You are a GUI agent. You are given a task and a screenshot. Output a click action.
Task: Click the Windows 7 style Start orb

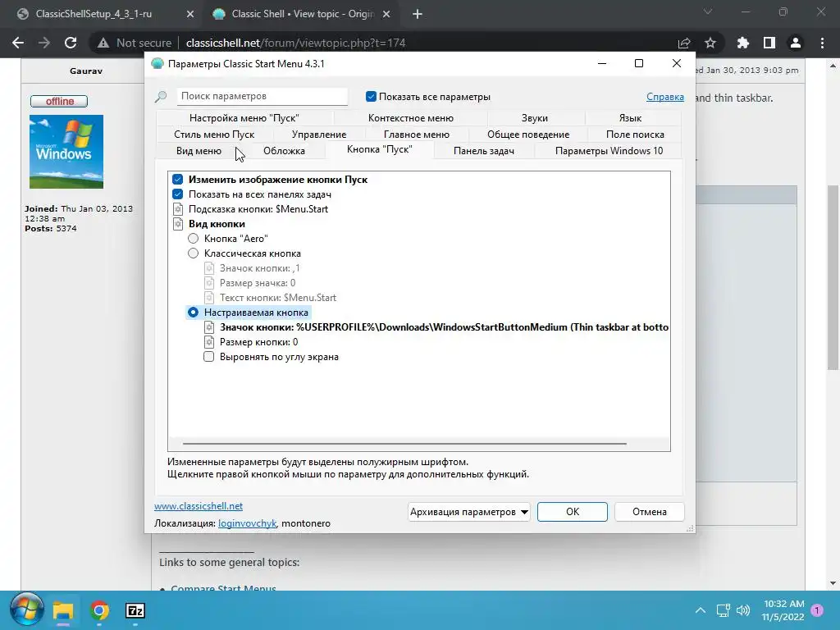point(26,610)
